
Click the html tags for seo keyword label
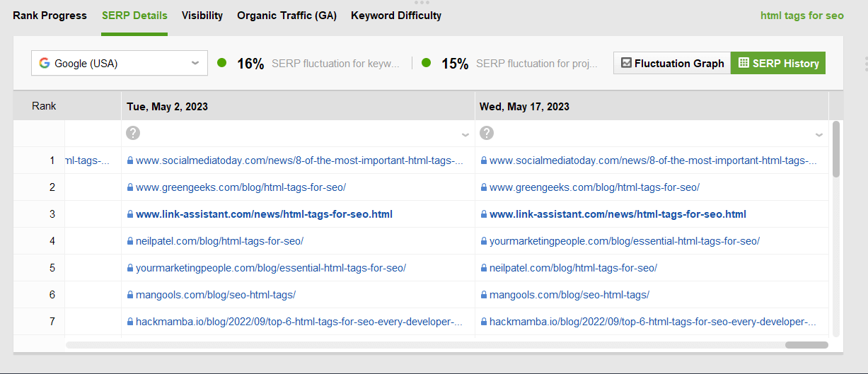click(x=802, y=16)
